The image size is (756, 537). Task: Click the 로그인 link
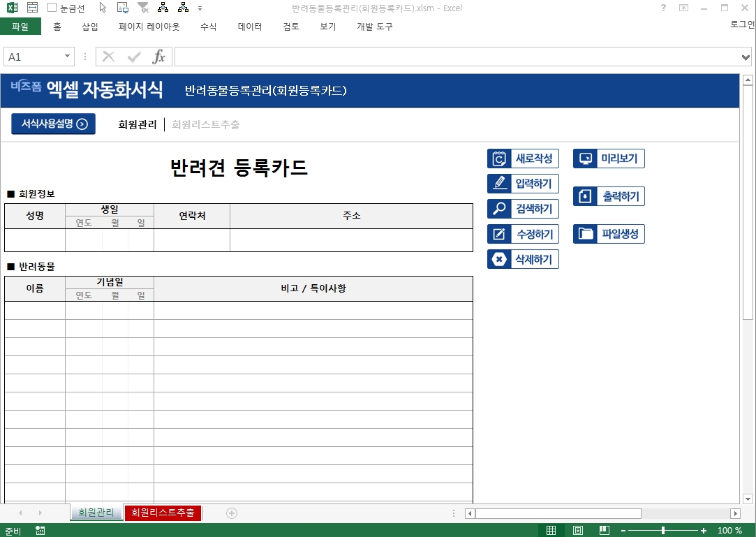point(743,24)
